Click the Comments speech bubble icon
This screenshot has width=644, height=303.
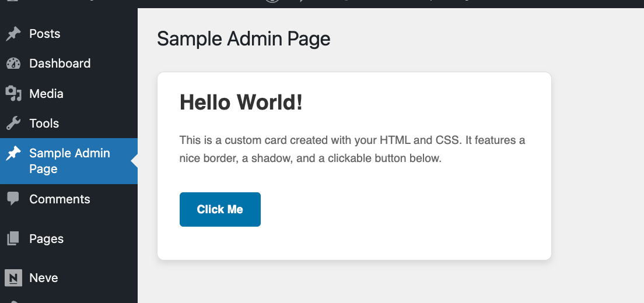pyautogui.click(x=13, y=199)
